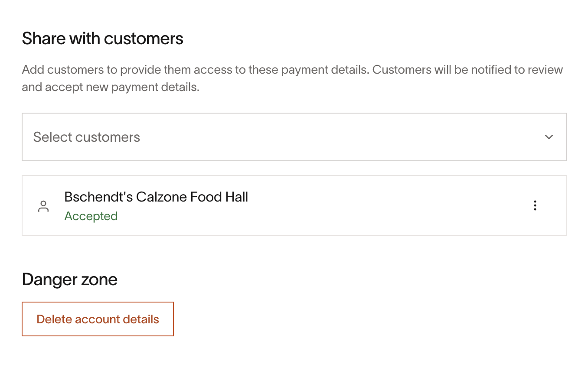
Task: Click the person icon beside Bschendt's Calzone Food Hall
Action: 43,206
